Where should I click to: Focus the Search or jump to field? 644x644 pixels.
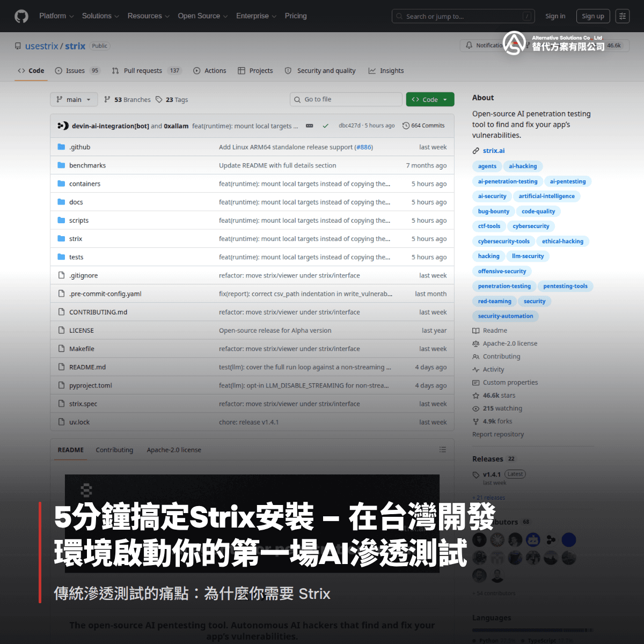463,16
